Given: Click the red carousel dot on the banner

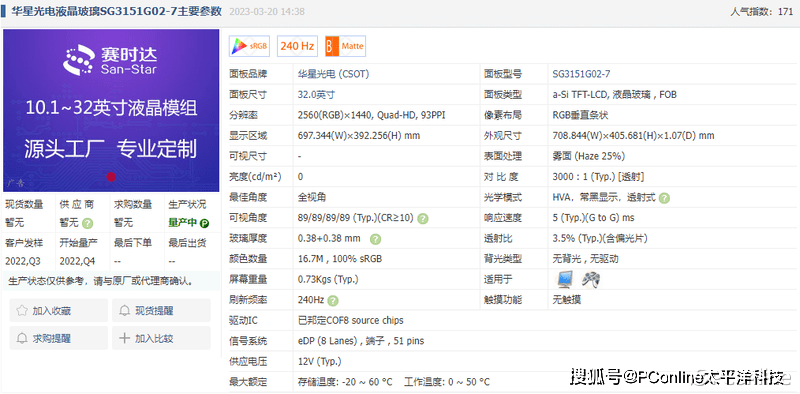Looking at the screenshot, I should coord(111,177).
